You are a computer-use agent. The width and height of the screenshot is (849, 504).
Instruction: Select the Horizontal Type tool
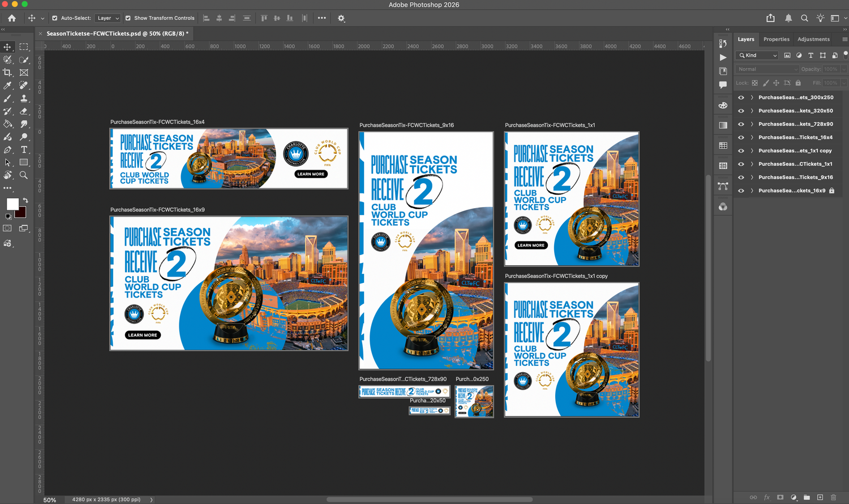(x=24, y=150)
